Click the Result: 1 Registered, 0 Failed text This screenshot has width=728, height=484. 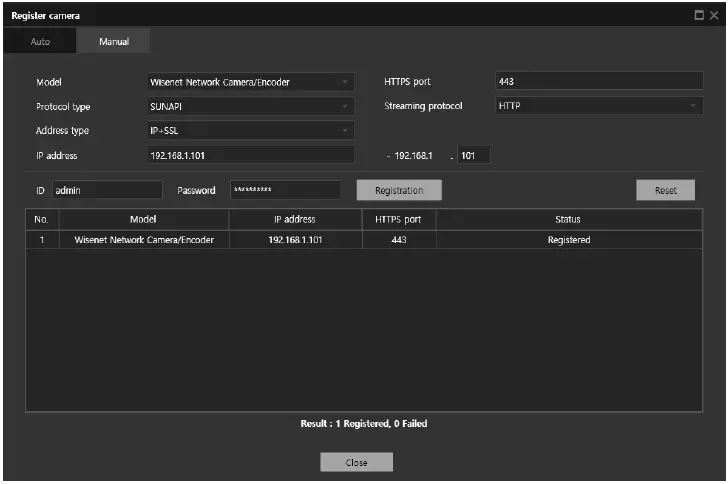(x=364, y=424)
